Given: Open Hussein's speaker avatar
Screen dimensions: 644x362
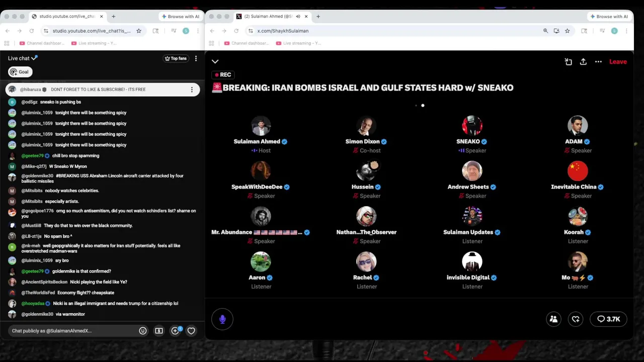Looking at the screenshot, I should (x=366, y=171).
